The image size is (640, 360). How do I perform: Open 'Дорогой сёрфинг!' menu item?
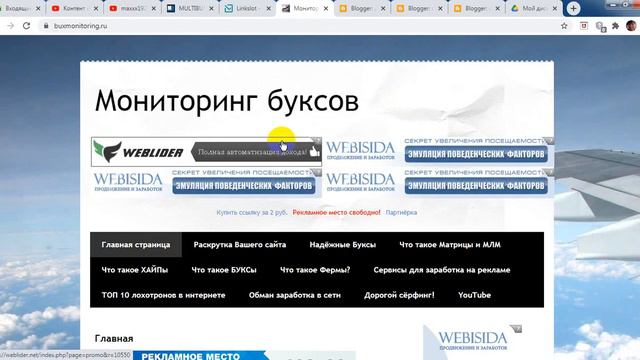399,295
